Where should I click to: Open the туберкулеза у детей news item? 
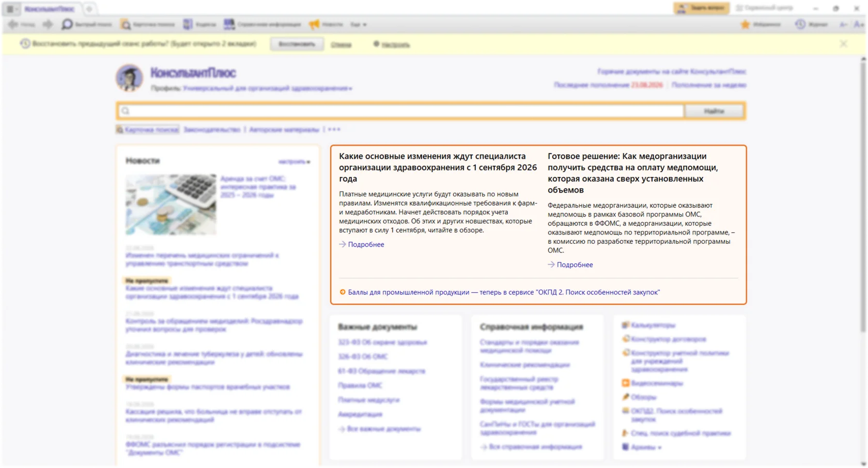[214, 358]
